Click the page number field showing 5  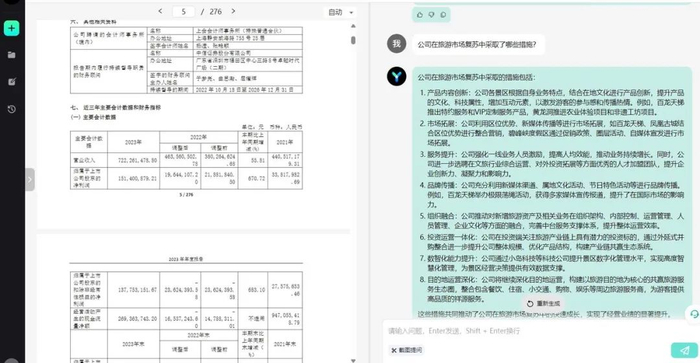(x=183, y=12)
